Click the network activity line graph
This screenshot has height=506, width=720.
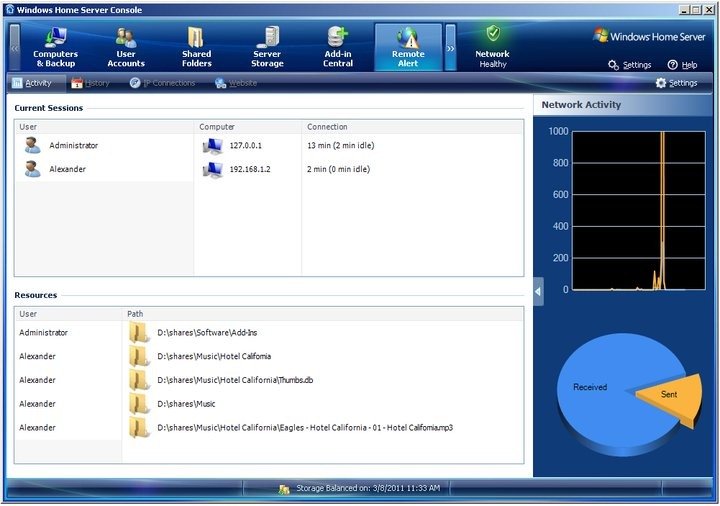(638, 211)
